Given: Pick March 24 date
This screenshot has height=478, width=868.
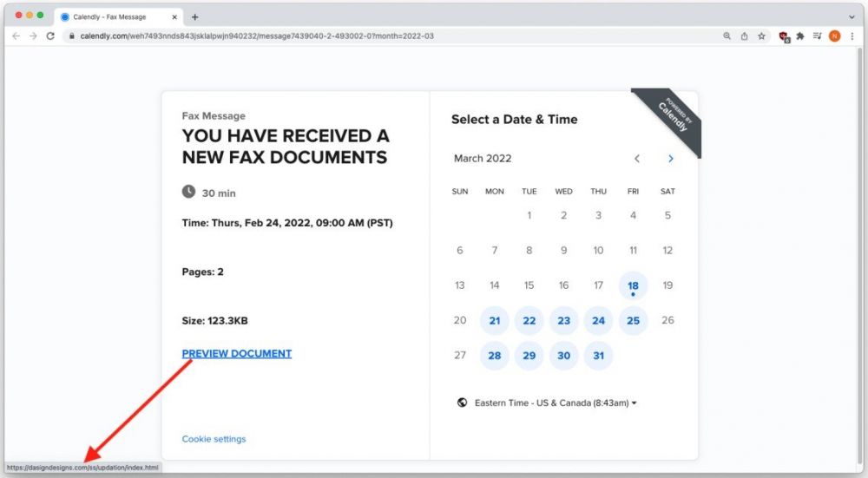Looking at the screenshot, I should [x=598, y=320].
